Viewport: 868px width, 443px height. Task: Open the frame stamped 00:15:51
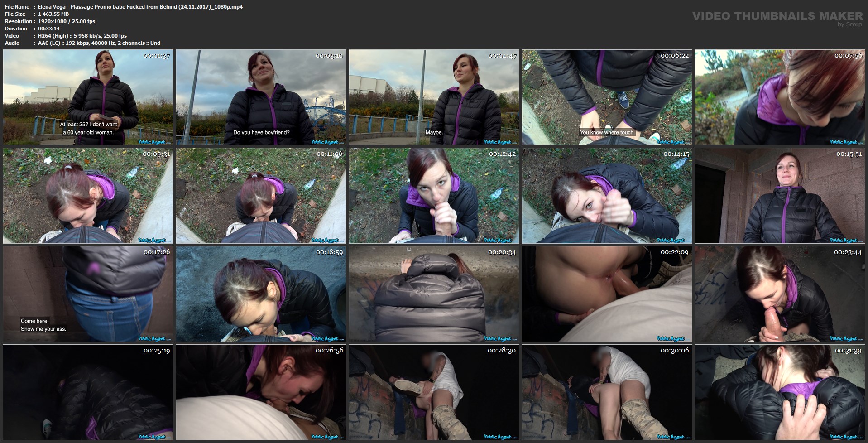tap(780, 196)
